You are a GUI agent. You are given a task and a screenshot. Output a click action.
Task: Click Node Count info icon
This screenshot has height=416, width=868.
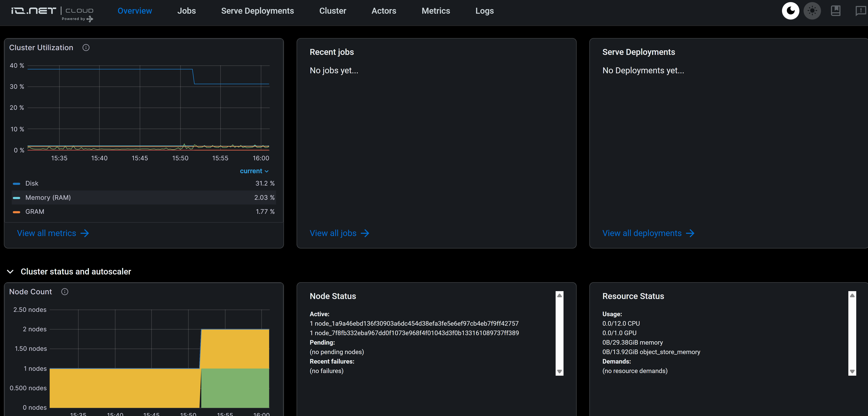(65, 292)
